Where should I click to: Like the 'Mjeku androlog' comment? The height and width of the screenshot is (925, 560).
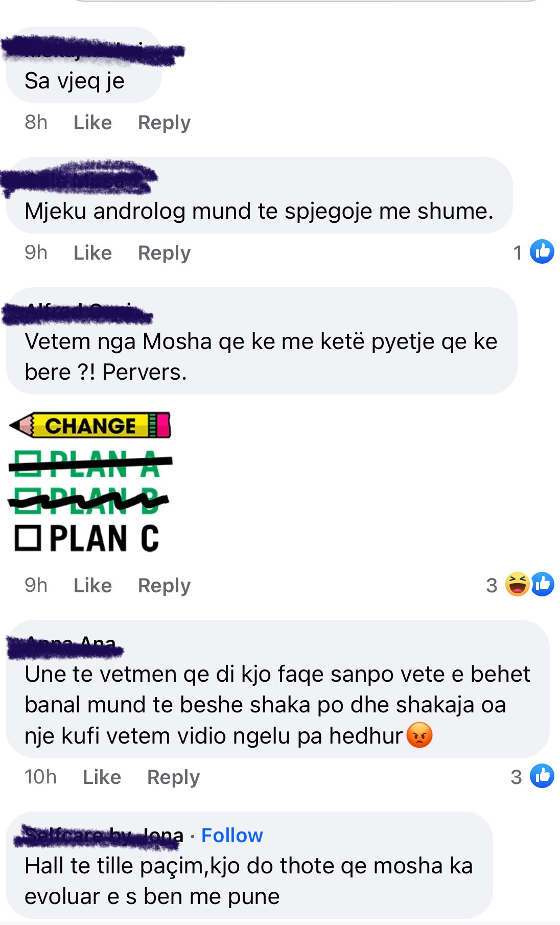[92, 252]
